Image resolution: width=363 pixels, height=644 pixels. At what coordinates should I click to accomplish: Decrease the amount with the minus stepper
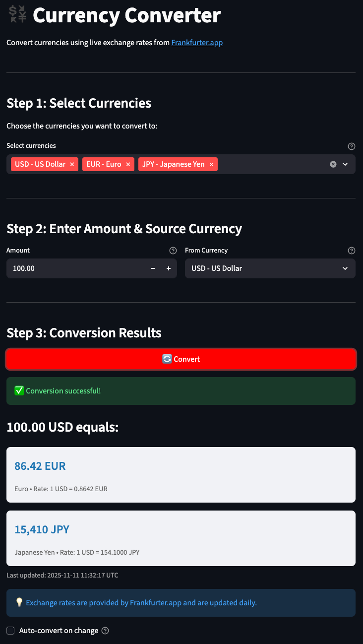coord(153,268)
